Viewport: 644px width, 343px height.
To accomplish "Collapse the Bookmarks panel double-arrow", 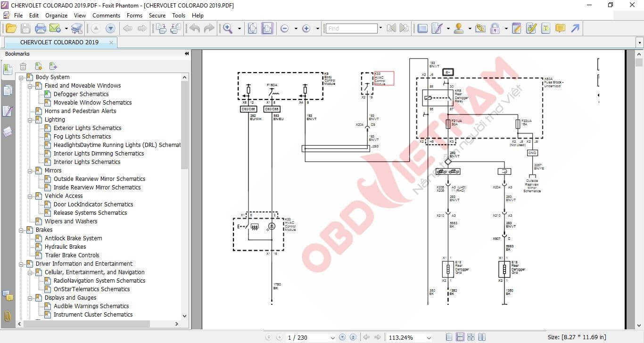I will (x=186, y=54).
